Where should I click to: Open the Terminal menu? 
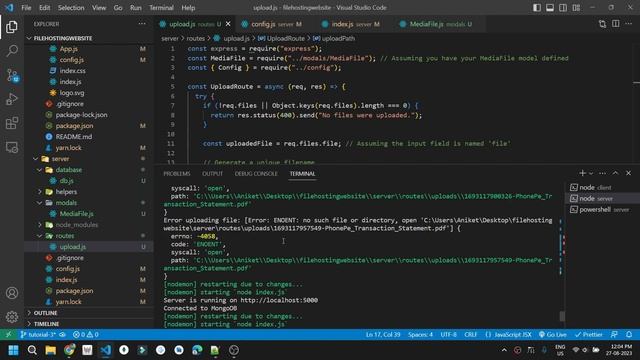click(x=161, y=8)
